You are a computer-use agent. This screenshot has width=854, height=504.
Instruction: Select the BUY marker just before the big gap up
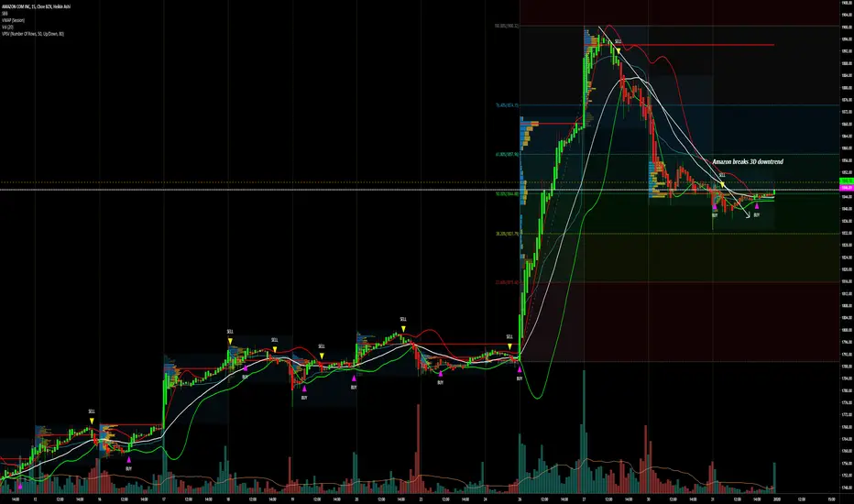pyautogui.click(x=520, y=369)
